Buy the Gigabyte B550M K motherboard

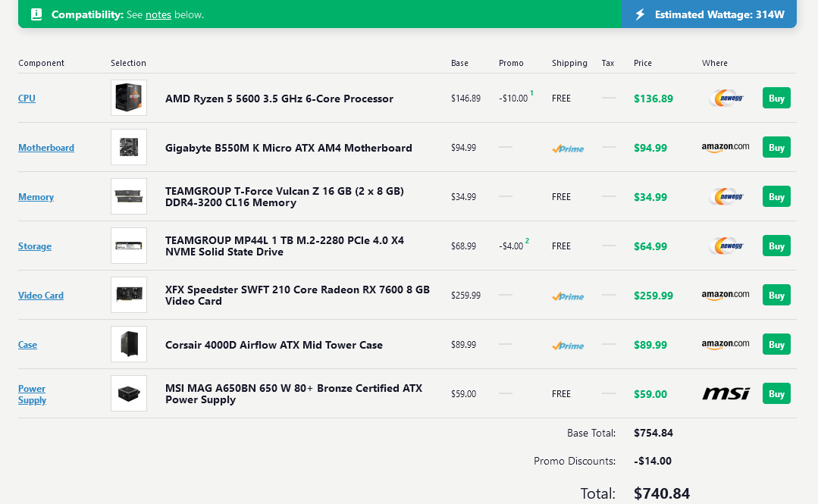[776, 147]
